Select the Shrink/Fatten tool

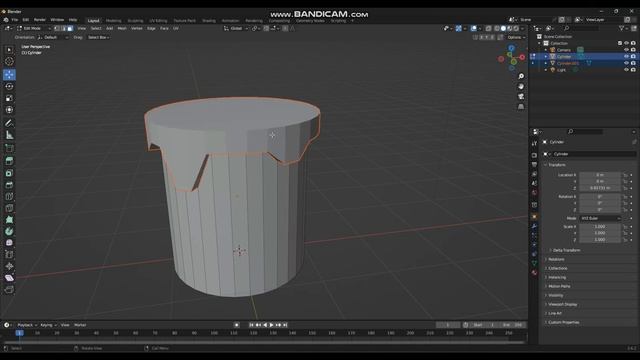(x=9, y=266)
